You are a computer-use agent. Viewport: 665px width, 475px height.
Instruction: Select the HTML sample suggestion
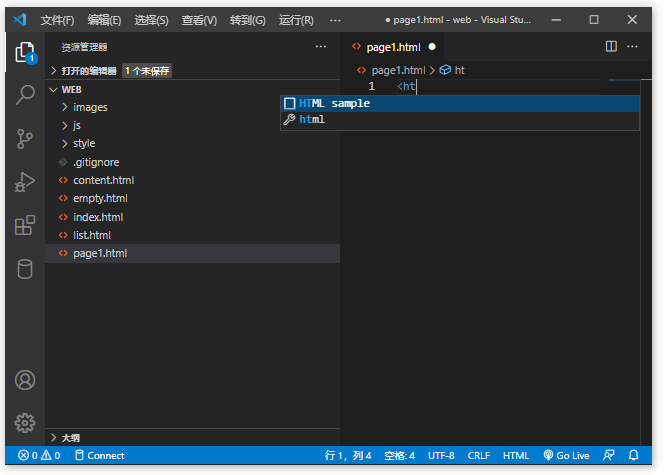click(x=334, y=103)
